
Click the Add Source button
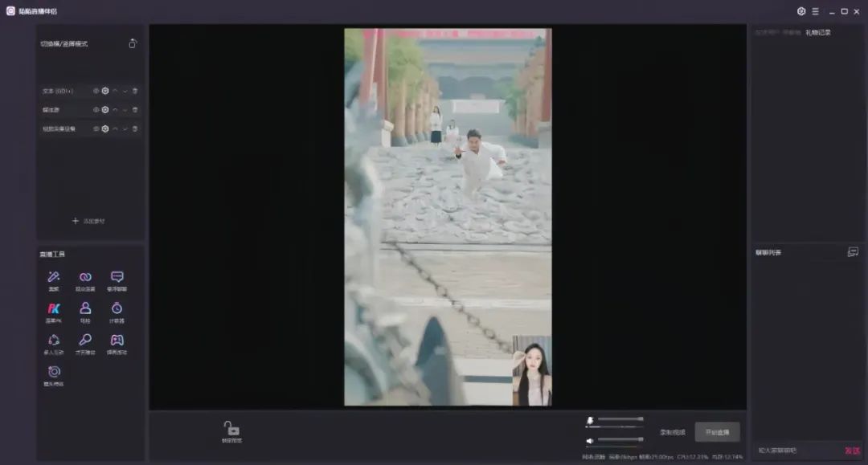(x=88, y=221)
